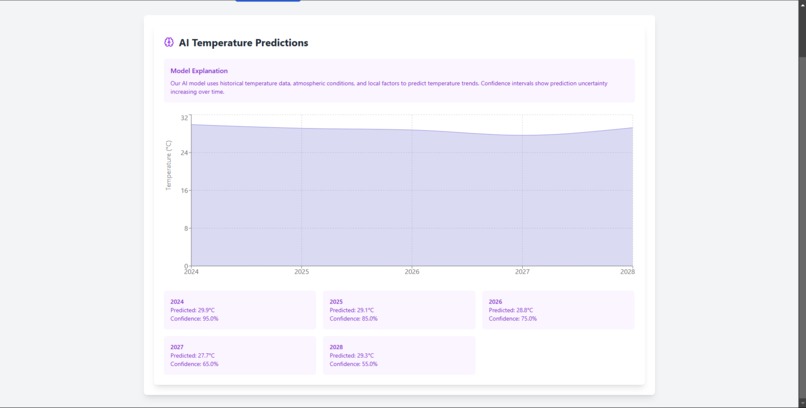Screen dimensions: 806x408
Task: Click the Model Explanation title
Action: 199,71
